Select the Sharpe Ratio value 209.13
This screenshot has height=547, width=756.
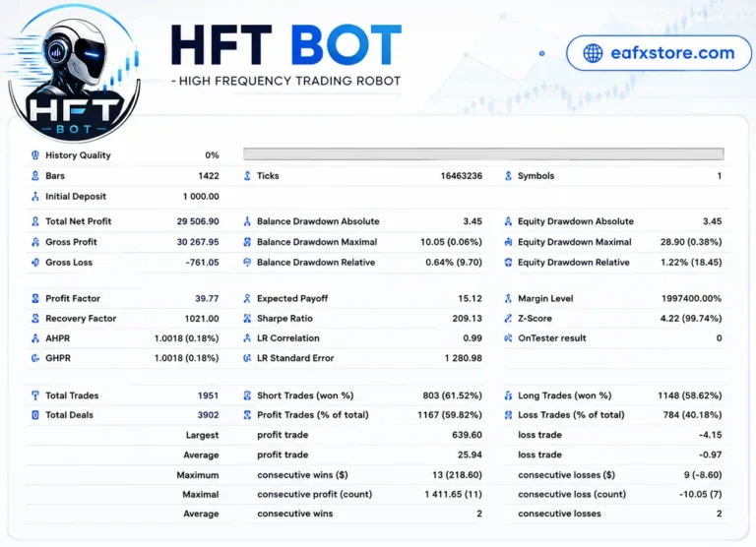[x=468, y=319]
